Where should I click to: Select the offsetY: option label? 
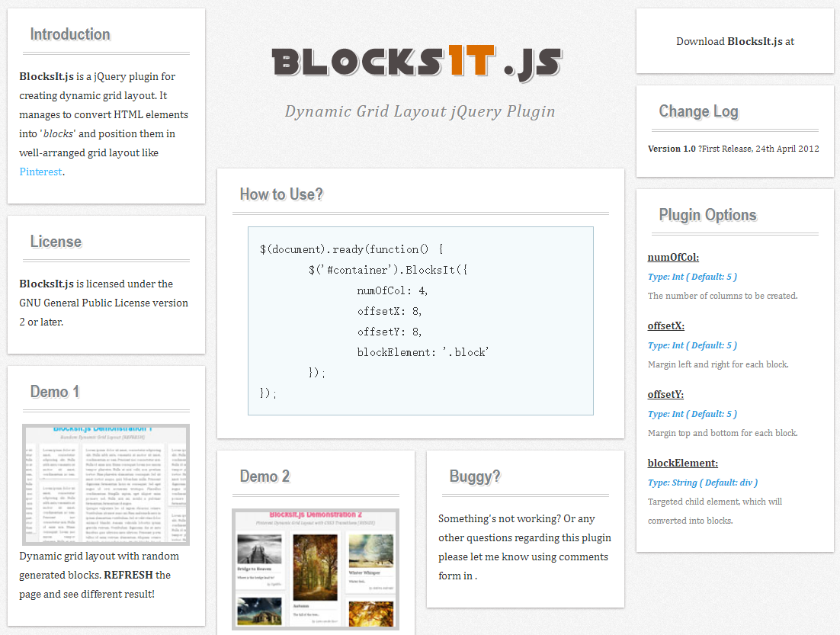(665, 394)
